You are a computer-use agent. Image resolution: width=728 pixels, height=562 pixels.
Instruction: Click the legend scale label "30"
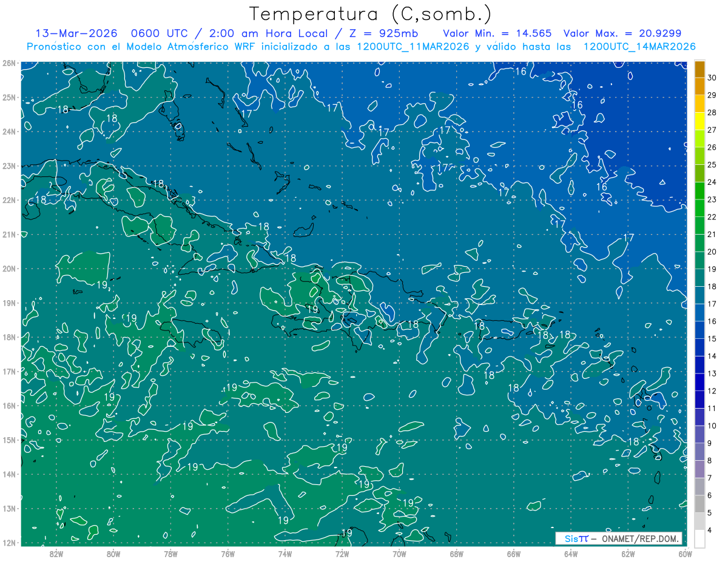pos(712,78)
